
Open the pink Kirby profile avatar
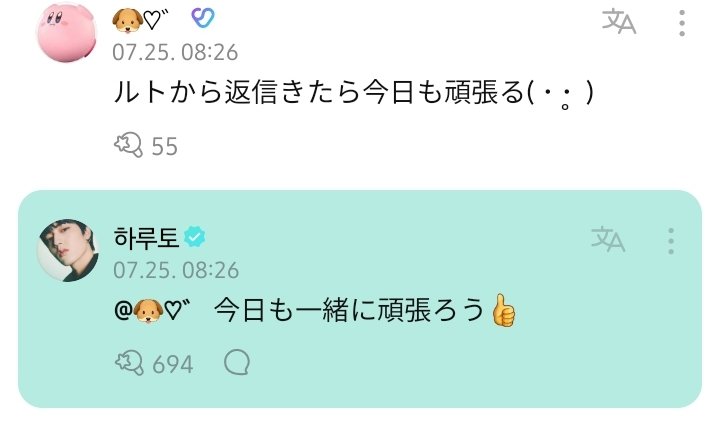point(67,32)
